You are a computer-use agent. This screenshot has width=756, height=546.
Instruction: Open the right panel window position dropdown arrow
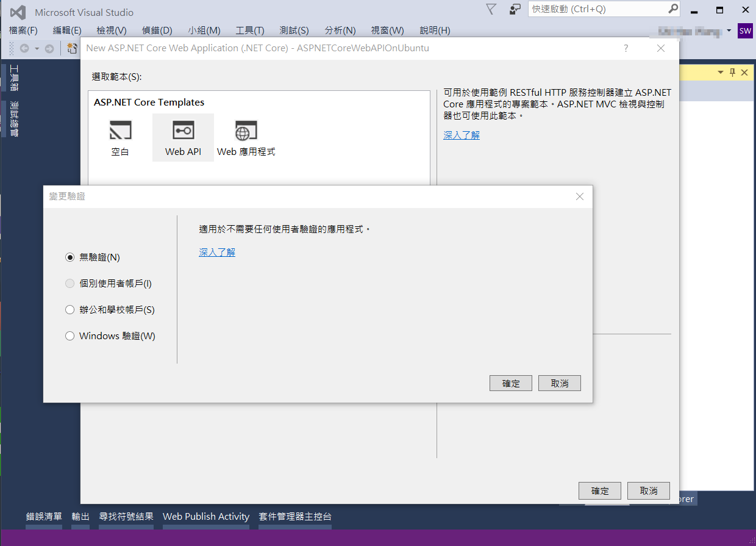[721, 72]
